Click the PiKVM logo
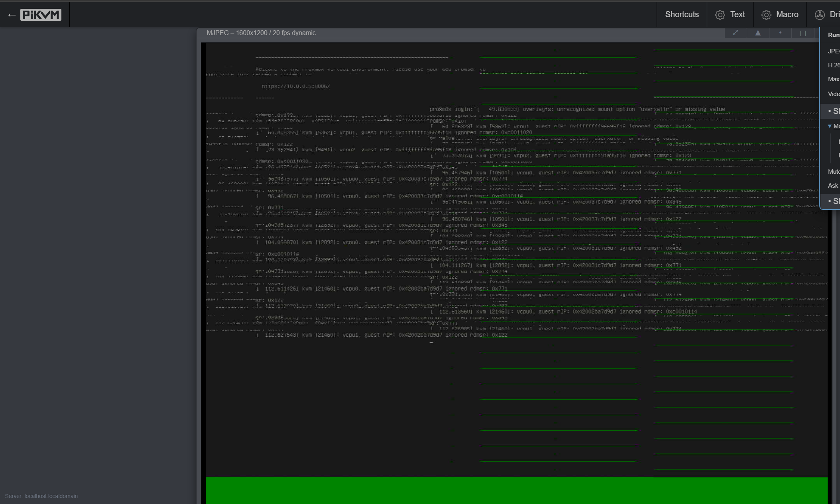The height and width of the screenshot is (504, 840). (x=41, y=15)
